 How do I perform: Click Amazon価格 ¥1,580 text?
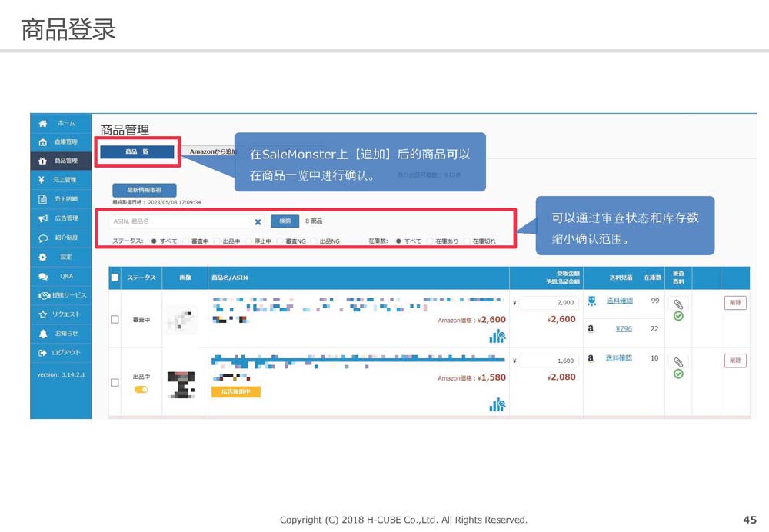click(472, 377)
